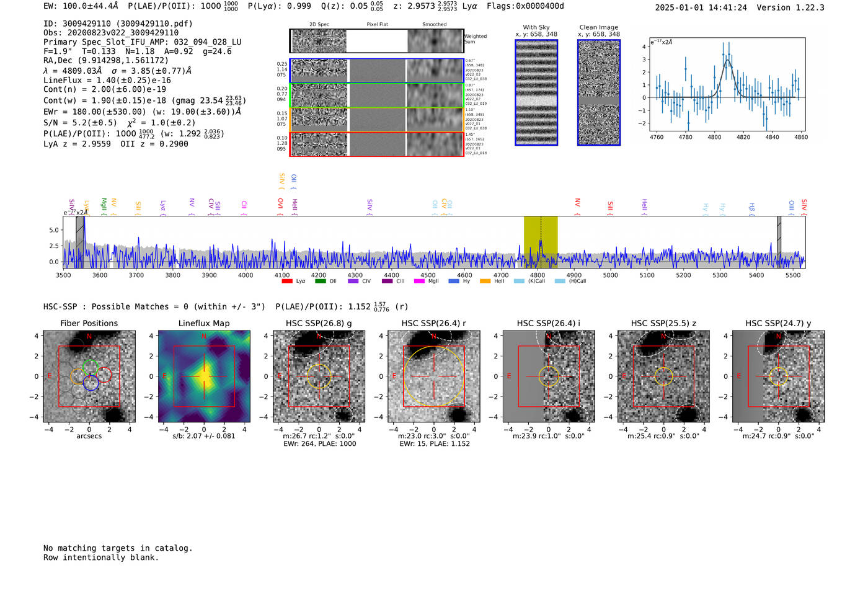Select the blue-bordered 2D spectrum fiber row
The height and width of the screenshot is (591, 868).
point(376,71)
